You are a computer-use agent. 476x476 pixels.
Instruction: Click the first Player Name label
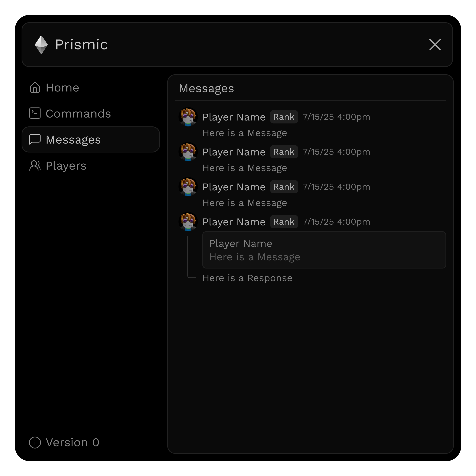(x=234, y=117)
